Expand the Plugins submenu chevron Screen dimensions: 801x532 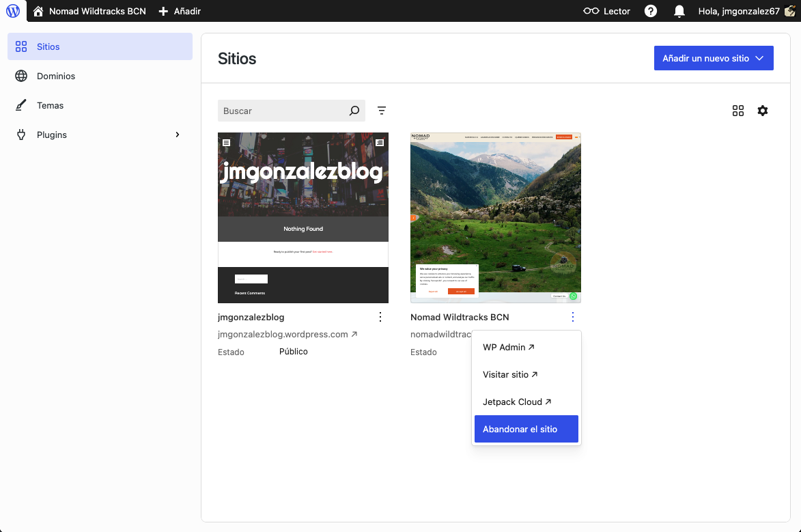tap(178, 135)
